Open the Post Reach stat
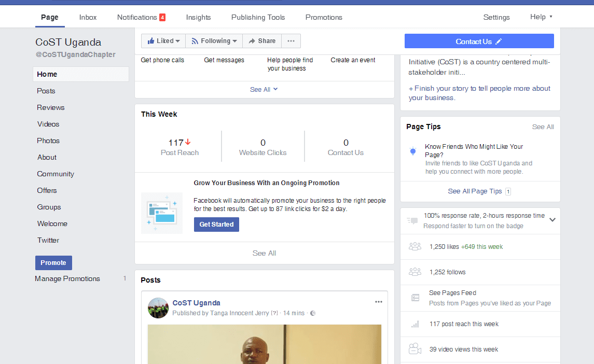 click(179, 147)
